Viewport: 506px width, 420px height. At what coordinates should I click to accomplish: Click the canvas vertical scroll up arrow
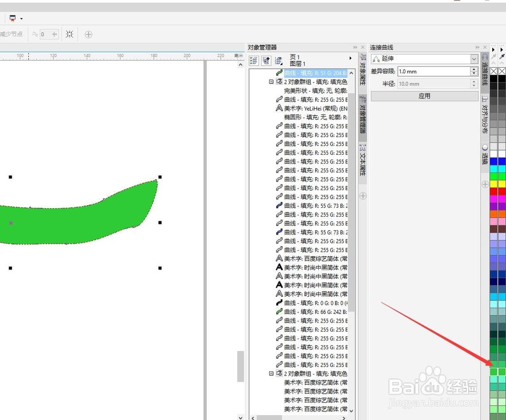tap(240, 65)
